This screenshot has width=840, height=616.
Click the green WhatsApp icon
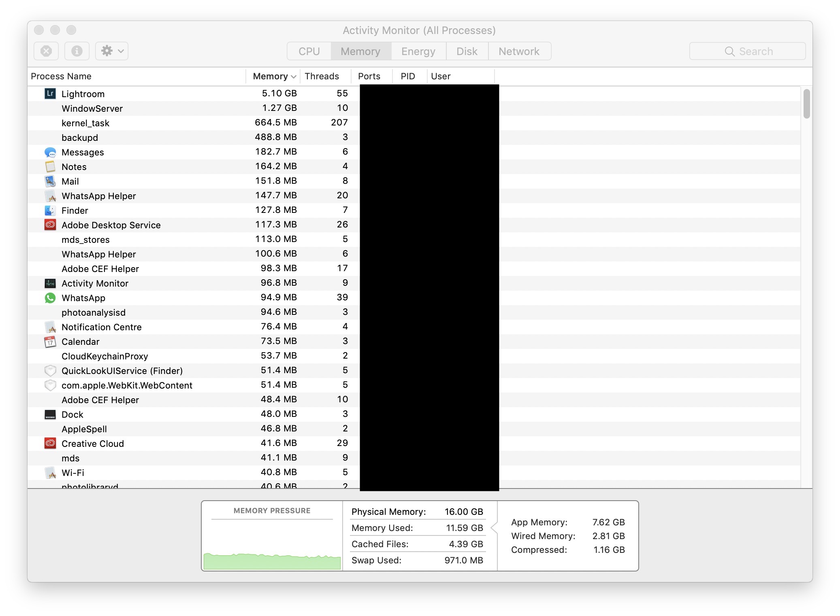[50, 298]
